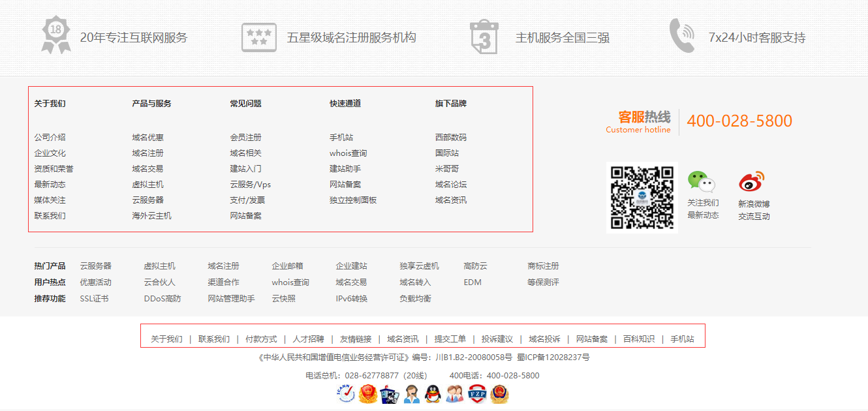Click whois查询 under 快速通道

(348, 153)
